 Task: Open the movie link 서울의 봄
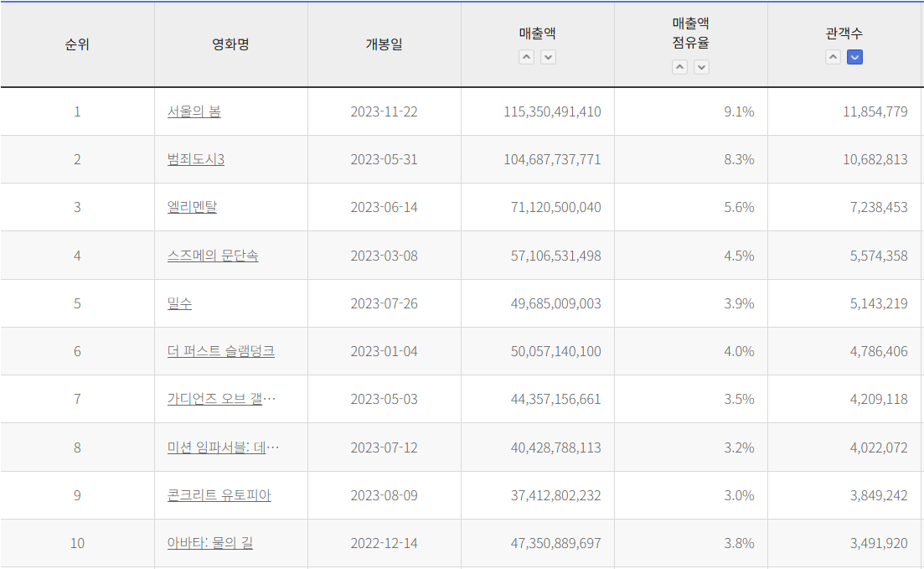194,111
